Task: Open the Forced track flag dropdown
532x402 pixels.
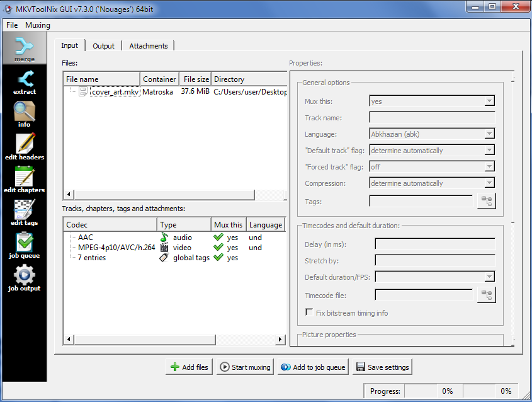Action: tap(432, 166)
